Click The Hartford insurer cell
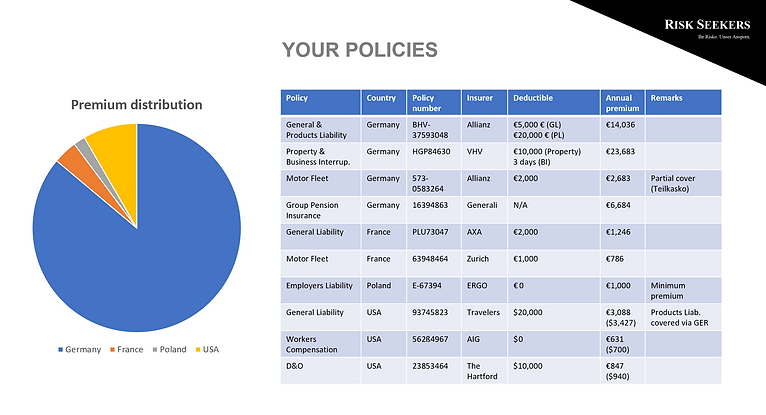This screenshot has height=415, width=766. coord(485,371)
